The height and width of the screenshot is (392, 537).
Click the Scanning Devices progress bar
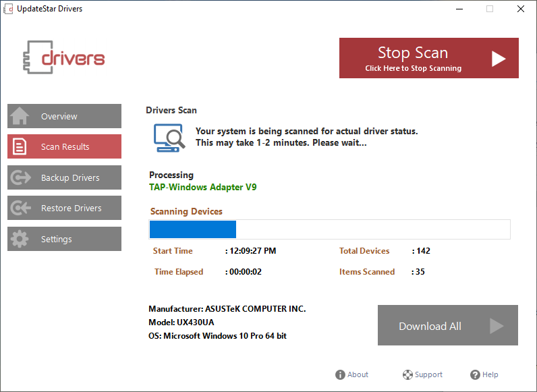[329, 229]
